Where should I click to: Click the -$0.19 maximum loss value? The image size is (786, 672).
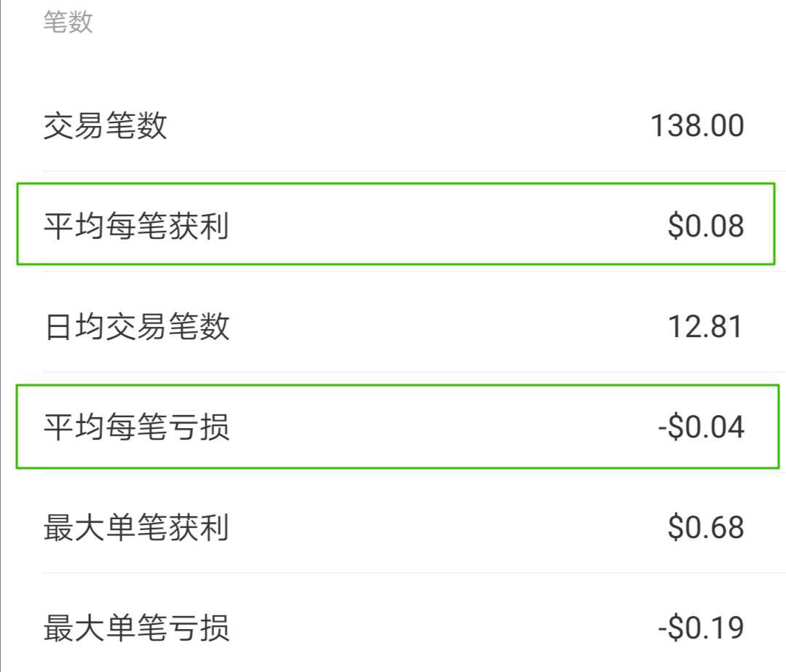(x=700, y=628)
